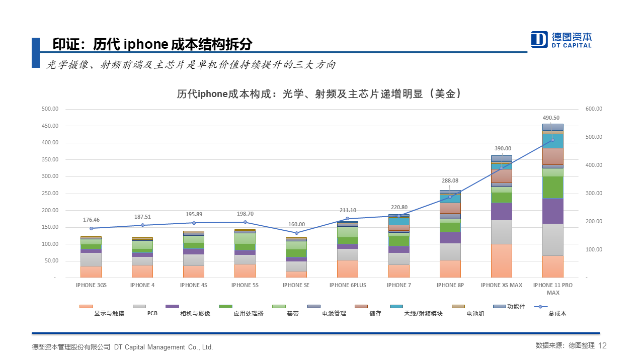This screenshot has height=362, width=644.
Task: Click the data label 220.80
Action: point(399,208)
